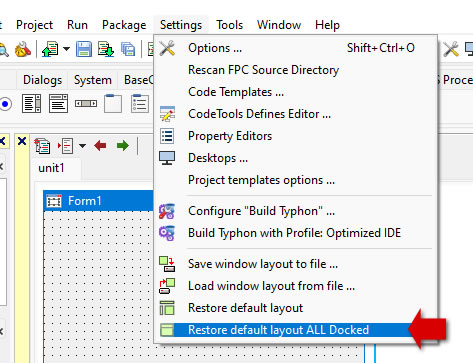The width and height of the screenshot is (473, 363).
Task: Choose Options... in the Settings menu
Action: [295, 48]
